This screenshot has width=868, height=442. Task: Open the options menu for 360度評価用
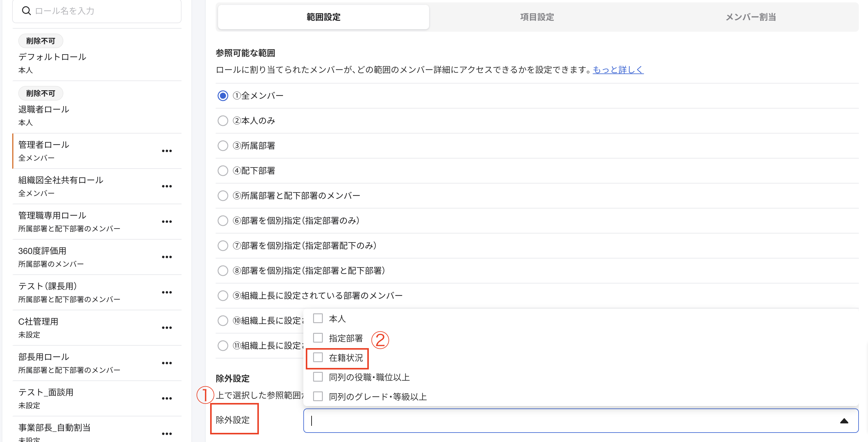click(167, 257)
